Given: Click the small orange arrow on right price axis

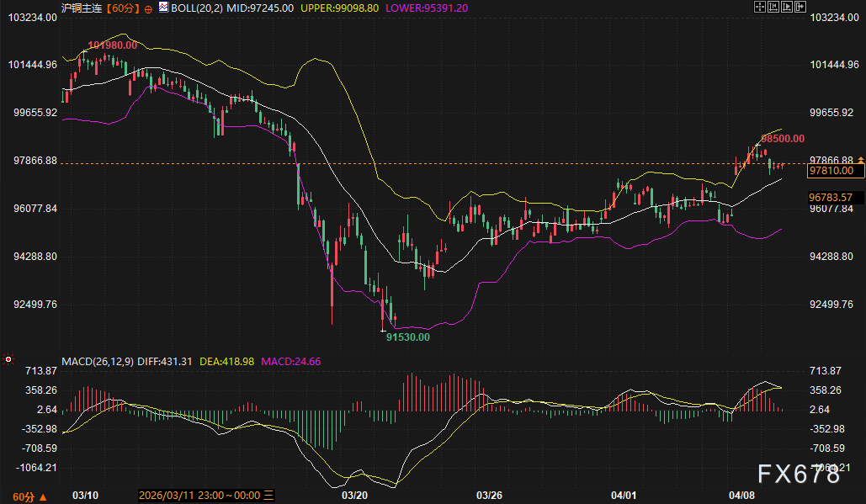Looking at the screenshot, I should [x=861, y=160].
